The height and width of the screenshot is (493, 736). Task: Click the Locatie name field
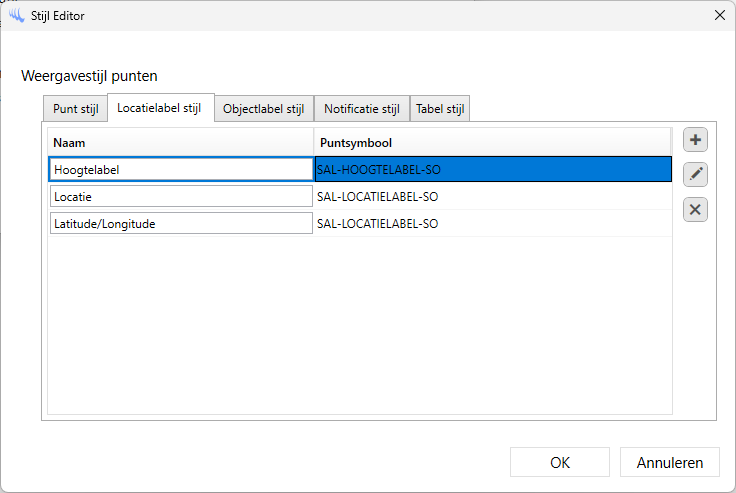pyautogui.click(x=181, y=196)
